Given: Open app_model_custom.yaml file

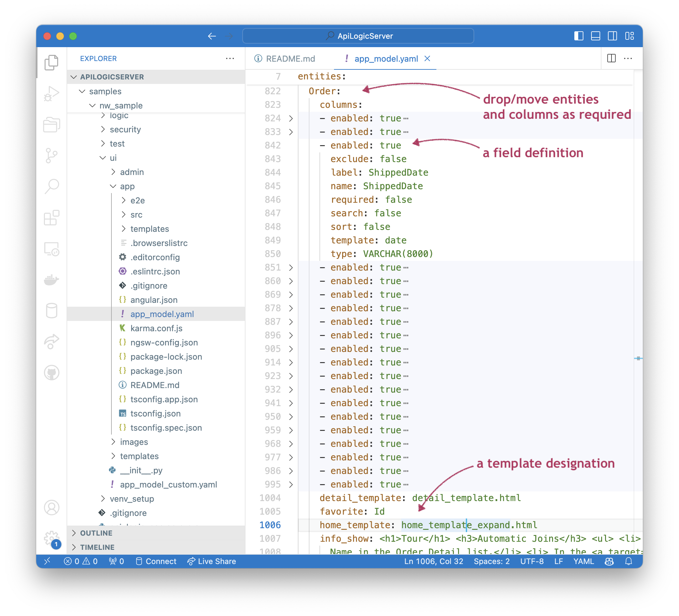Looking at the screenshot, I should pos(156,484).
